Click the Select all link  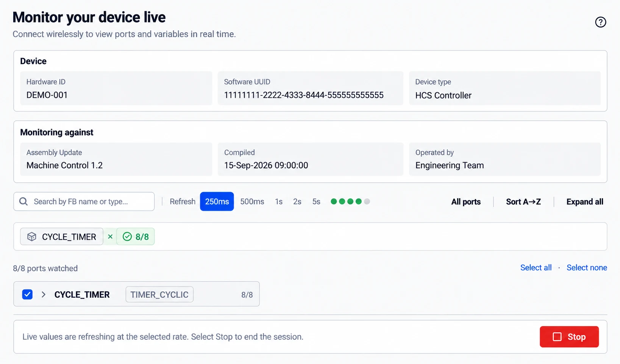(x=536, y=268)
